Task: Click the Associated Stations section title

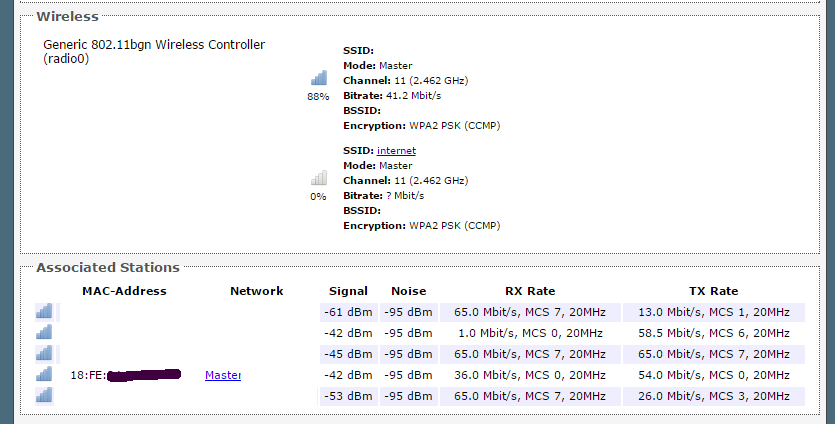Action: pyautogui.click(x=108, y=267)
